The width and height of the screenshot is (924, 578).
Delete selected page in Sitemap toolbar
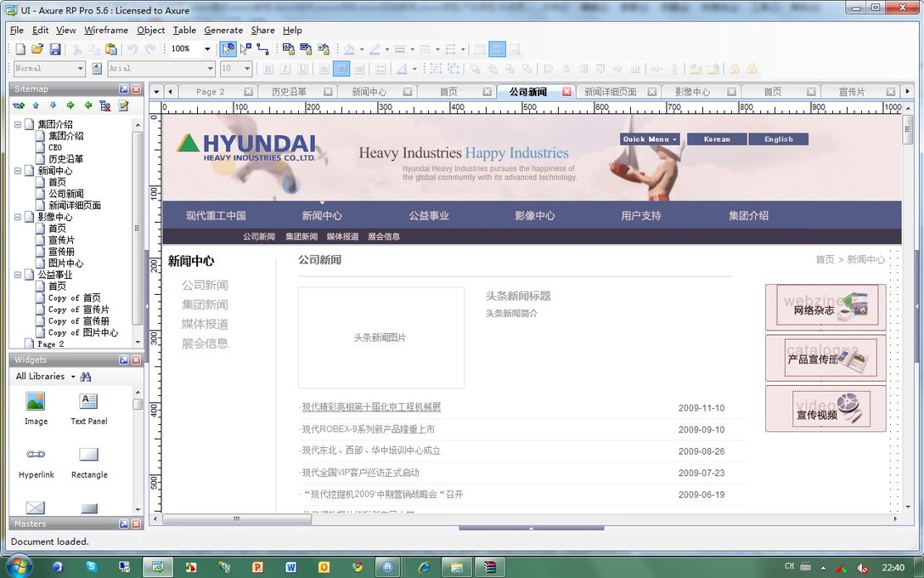pyautogui.click(x=105, y=105)
